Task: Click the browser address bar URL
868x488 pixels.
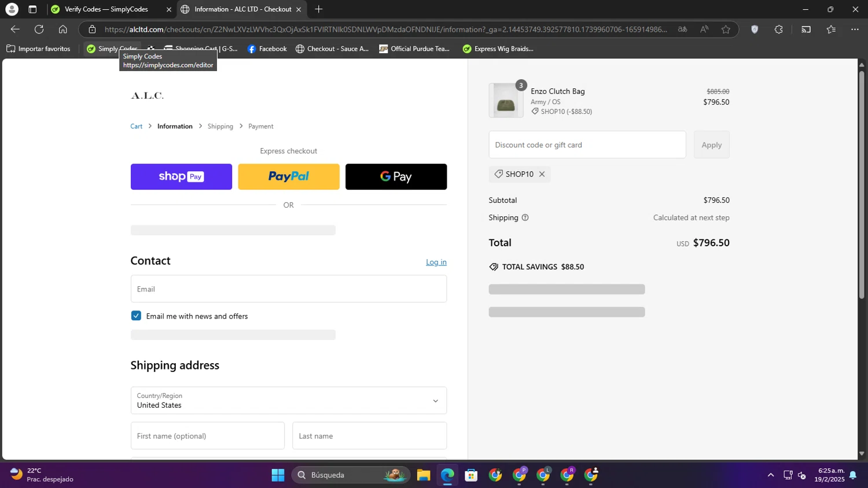Action: (385, 29)
